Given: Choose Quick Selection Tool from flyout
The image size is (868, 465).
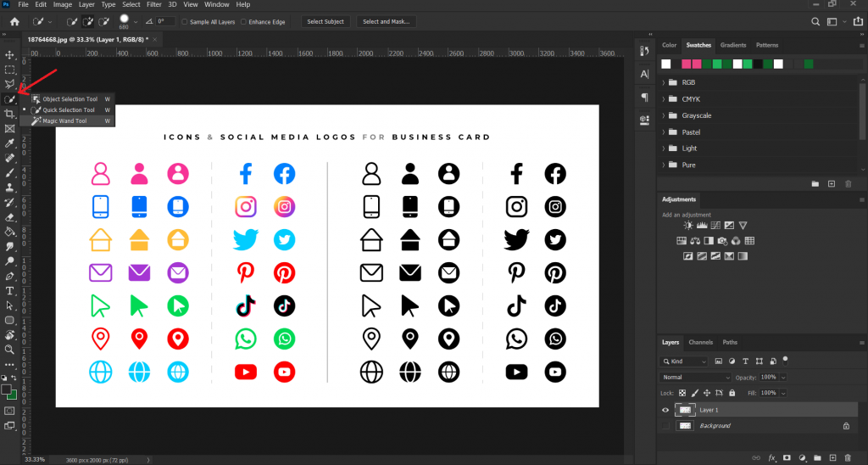Looking at the screenshot, I should tap(69, 109).
